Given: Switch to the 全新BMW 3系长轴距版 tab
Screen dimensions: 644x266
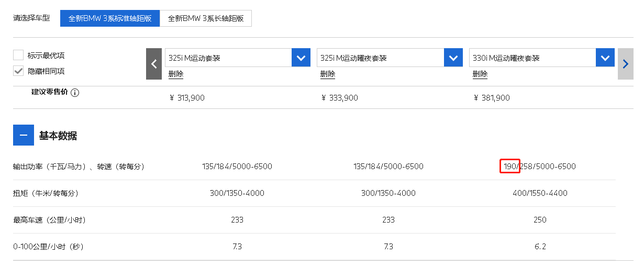Looking at the screenshot, I should click(206, 18).
